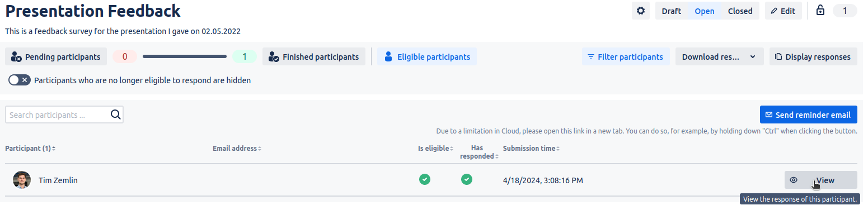This screenshot has height=205, width=868.
Task: Click the search magnifier icon
Action: (x=116, y=115)
